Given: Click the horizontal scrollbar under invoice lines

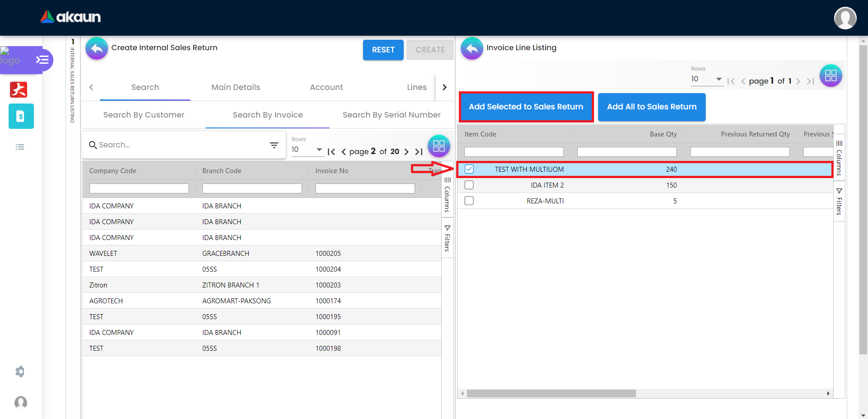Looking at the screenshot, I should pos(551,394).
